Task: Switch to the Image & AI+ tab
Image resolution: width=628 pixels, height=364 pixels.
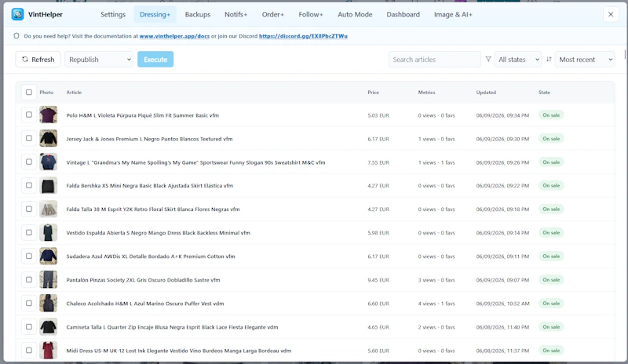Action: [x=453, y=14]
